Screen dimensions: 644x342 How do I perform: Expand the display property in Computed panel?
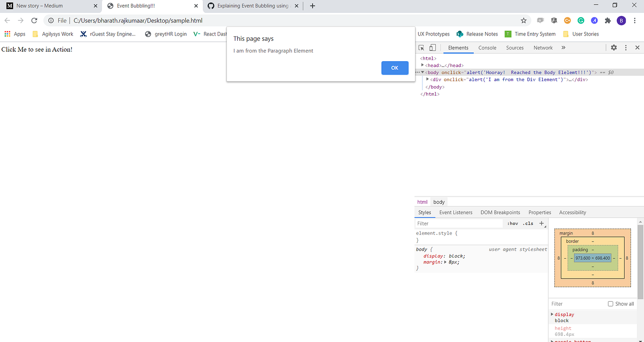coord(552,314)
